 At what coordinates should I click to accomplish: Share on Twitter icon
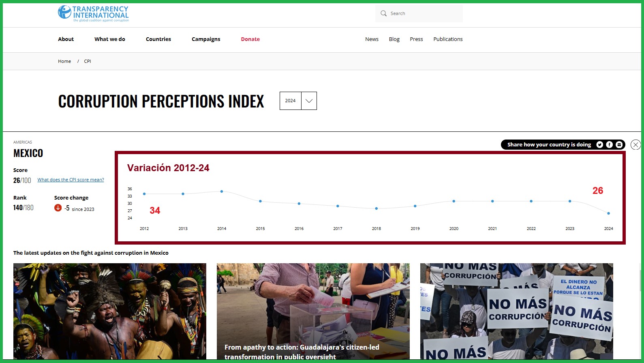click(600, 145)
